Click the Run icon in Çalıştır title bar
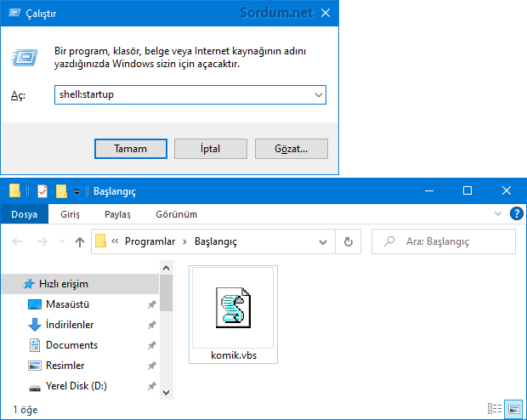 14,13
